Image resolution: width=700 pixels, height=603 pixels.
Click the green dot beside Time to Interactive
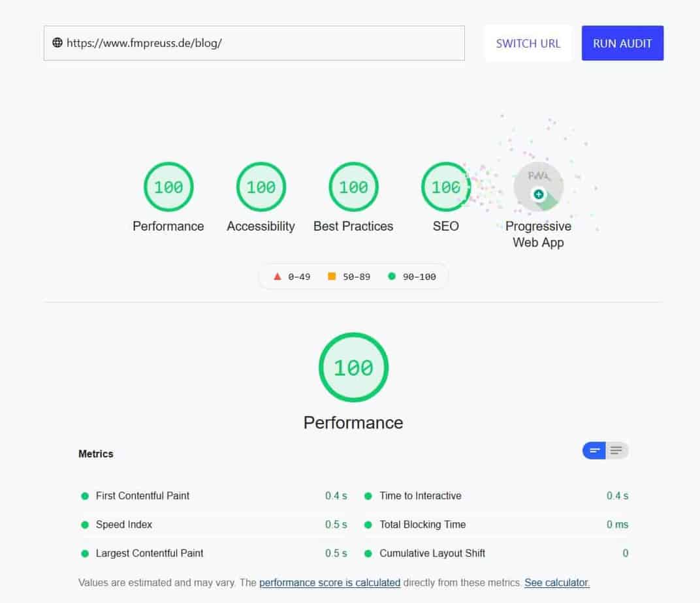[x=368, y=496]
